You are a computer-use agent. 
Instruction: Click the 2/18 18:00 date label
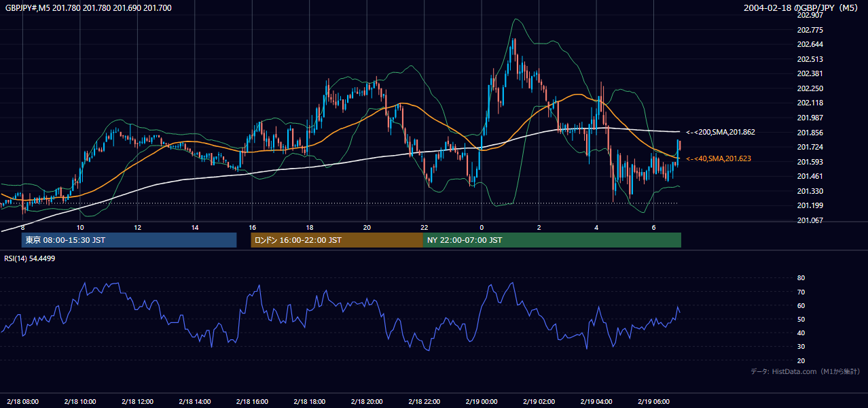(310, 401)
